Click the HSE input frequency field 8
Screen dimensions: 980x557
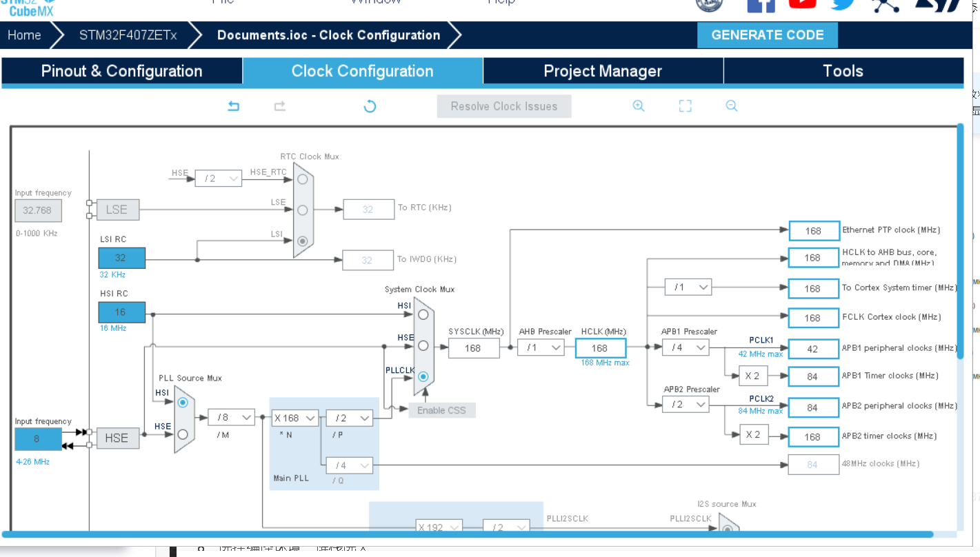point(38,439)
